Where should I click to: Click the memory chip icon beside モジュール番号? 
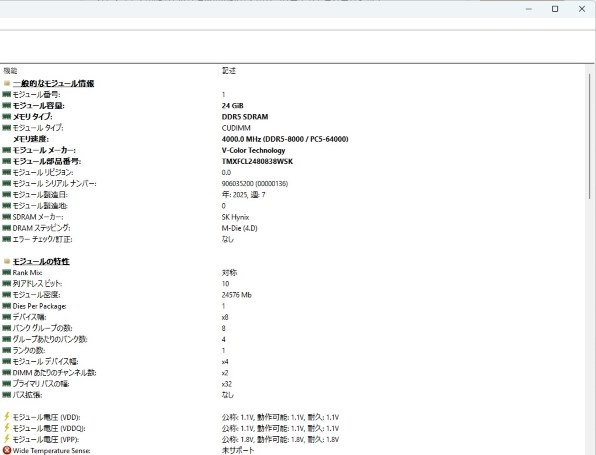point(6,94)
